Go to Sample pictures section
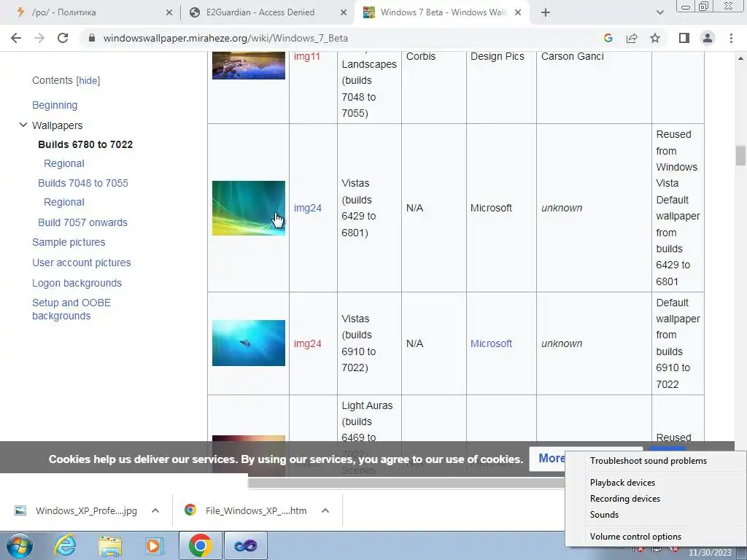 point(69,242)
